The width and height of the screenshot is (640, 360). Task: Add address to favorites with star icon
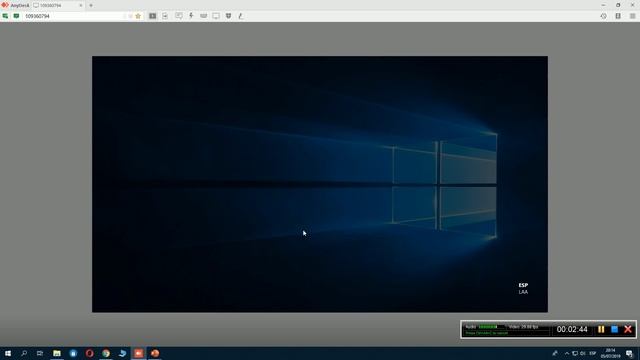[138, 16]
